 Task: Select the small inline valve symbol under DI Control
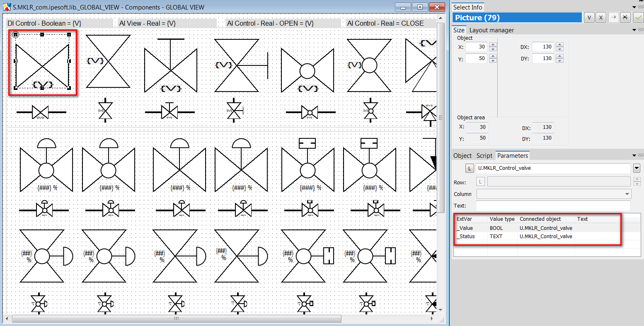41,112
